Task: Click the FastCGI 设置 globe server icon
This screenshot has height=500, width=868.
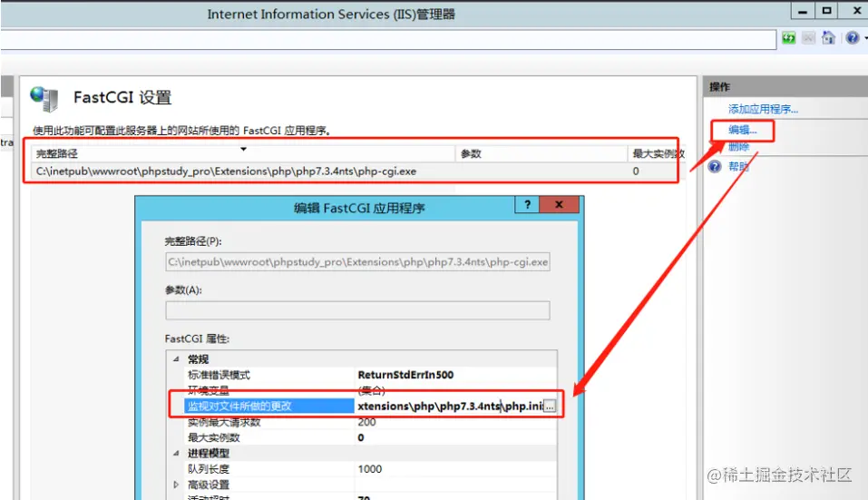Action: click(44, 99)
